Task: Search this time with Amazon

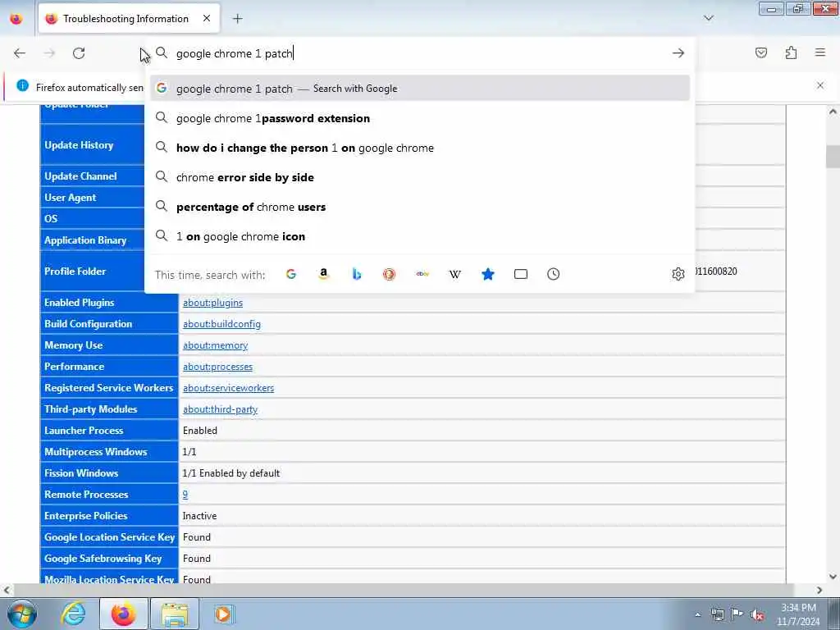Action: 323,274
